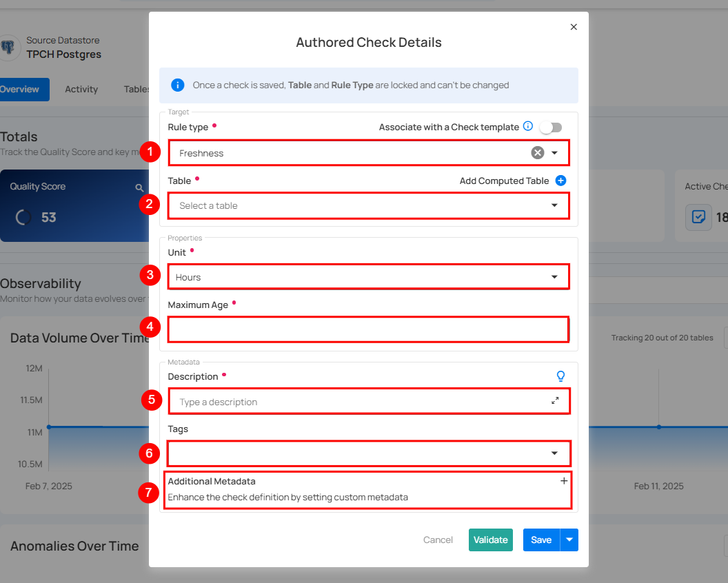Close the Authored Check Details dialog
728x583 pixels.
click(574, 27)
